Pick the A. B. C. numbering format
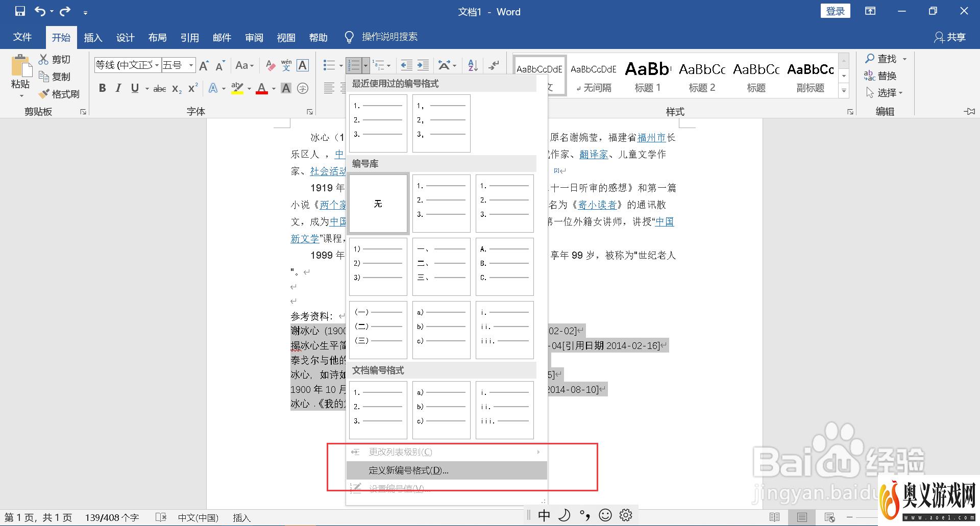 tap(505, 267)
